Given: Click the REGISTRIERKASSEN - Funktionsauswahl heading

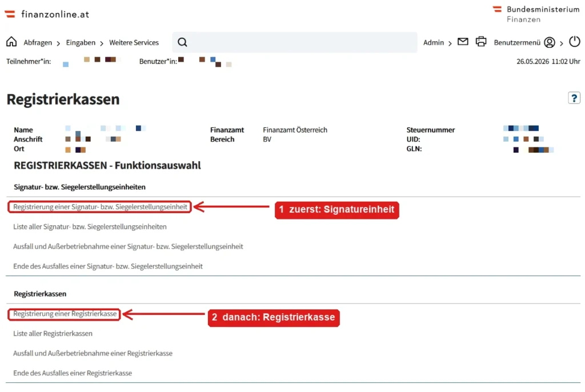Looking at the screenshot, I should tap(107, 165).
